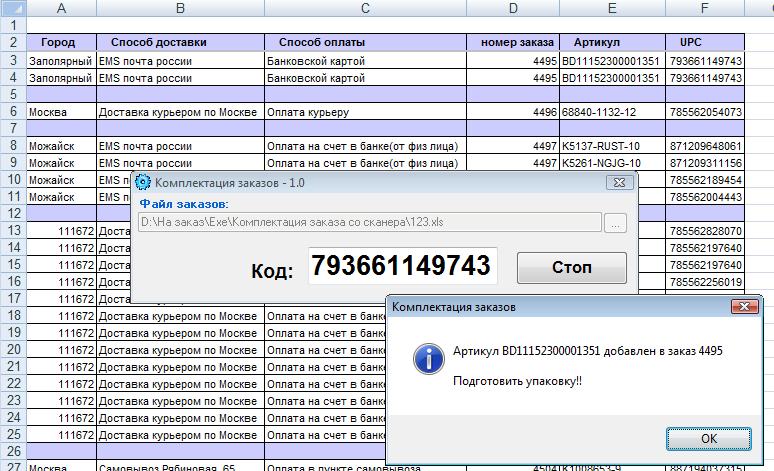Click the Код input field showing 793661149743
Screen dimensions: 774x471
click(402, 266)
